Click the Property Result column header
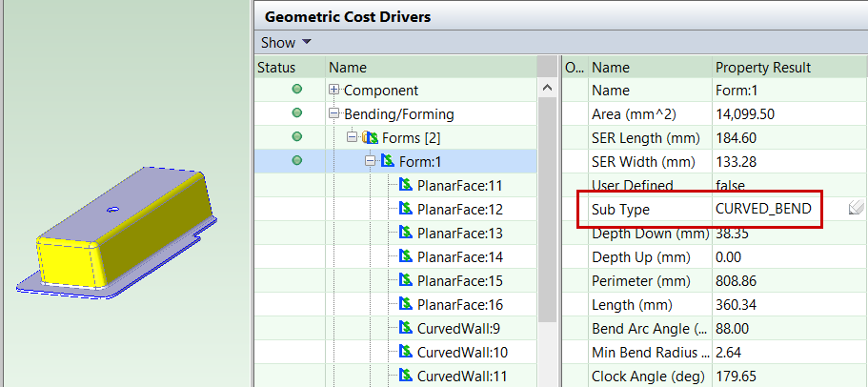The image size is (868, 387). (x=762, y=68)
